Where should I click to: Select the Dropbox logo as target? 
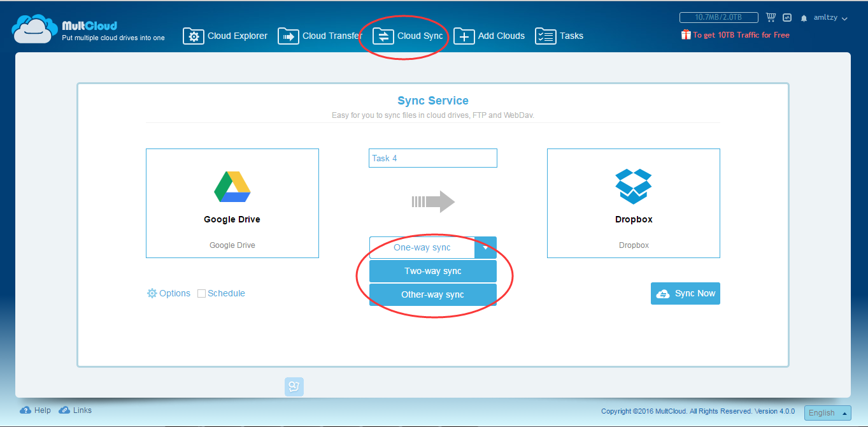coord(634,186)
